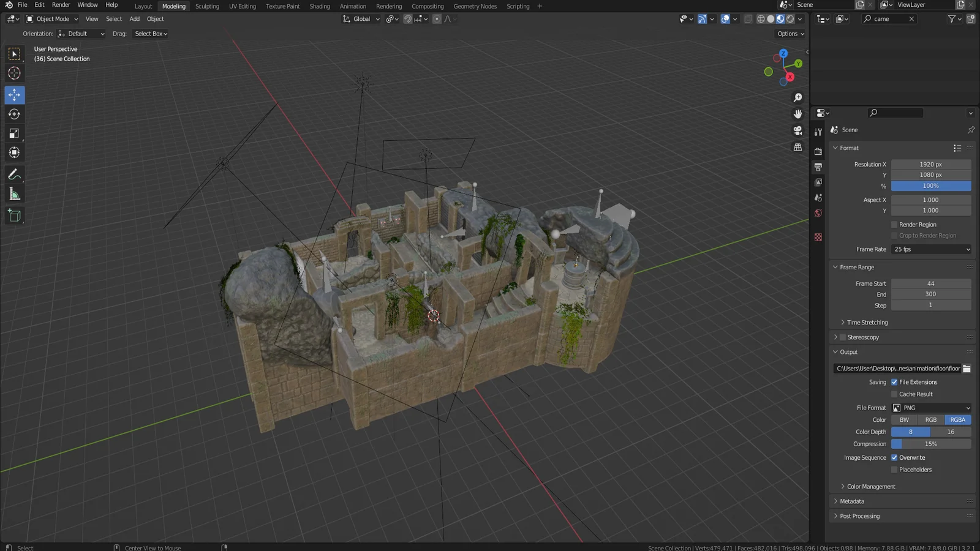The width and height of the screenshot is (980, 551).
Task: Open the Frame Rate dropdown
Action: [x=931, y=249]
